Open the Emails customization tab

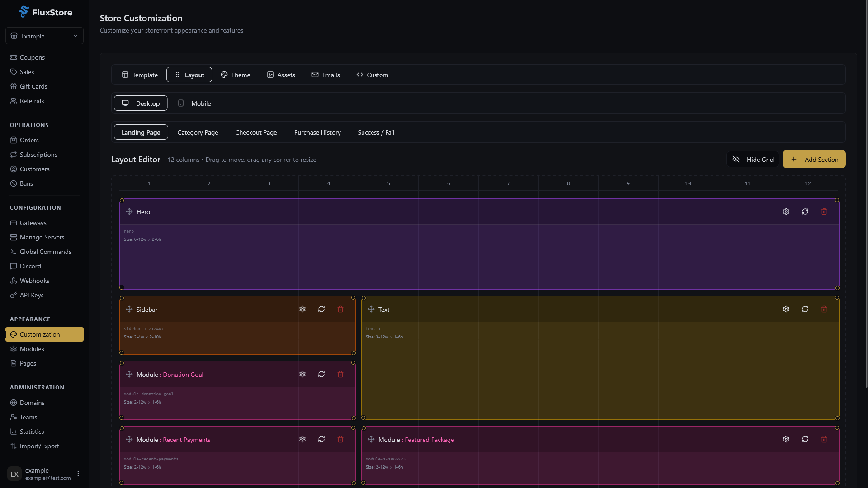click(325, 75)
